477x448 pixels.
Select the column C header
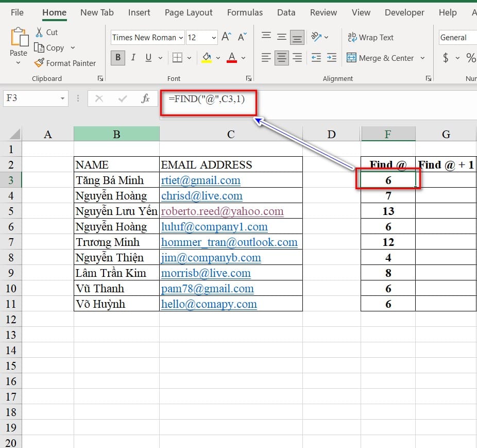coord(231,134)
